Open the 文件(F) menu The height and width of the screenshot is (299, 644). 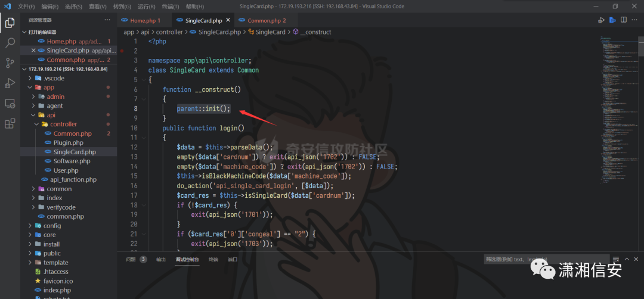point(26,7)
